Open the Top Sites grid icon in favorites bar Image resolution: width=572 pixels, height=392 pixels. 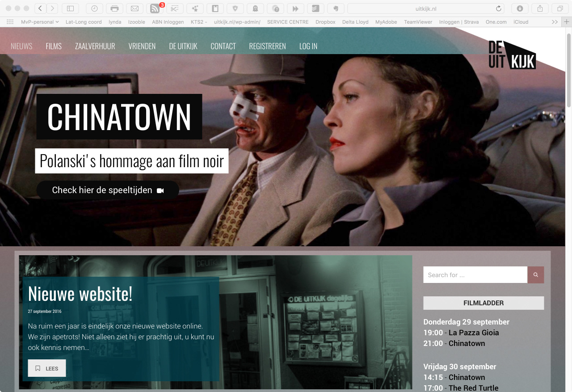point(10,22)
